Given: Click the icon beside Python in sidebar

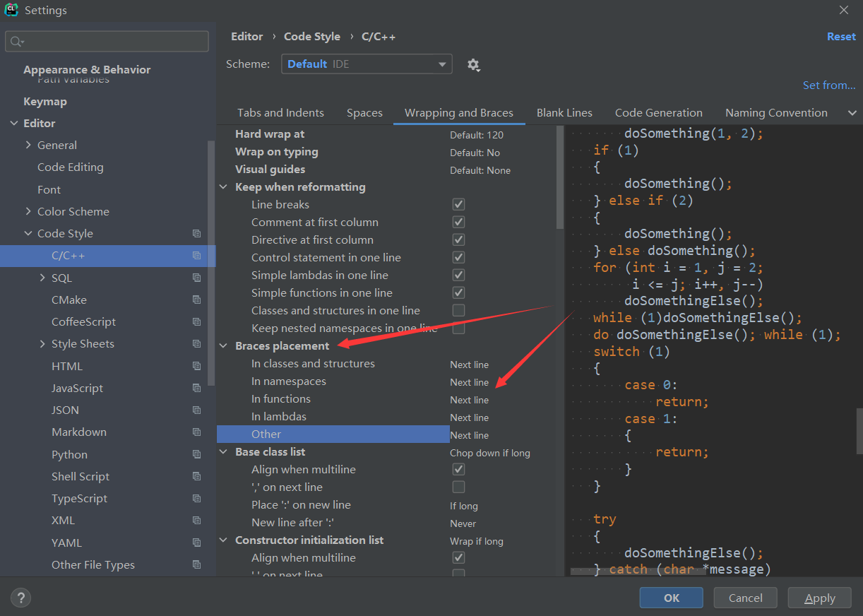Looking at the screenshot, I should pyautogui.click(x=196, y=455).
